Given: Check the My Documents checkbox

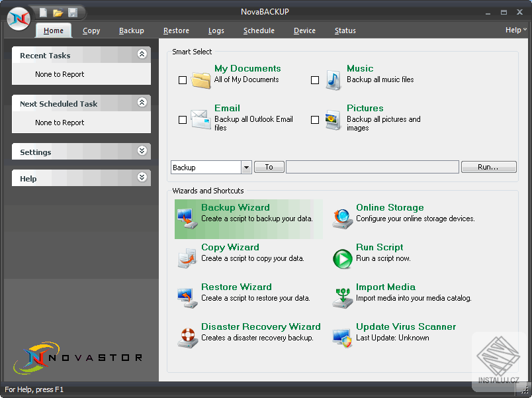Looking at the screenshot, I should (183, 80).
